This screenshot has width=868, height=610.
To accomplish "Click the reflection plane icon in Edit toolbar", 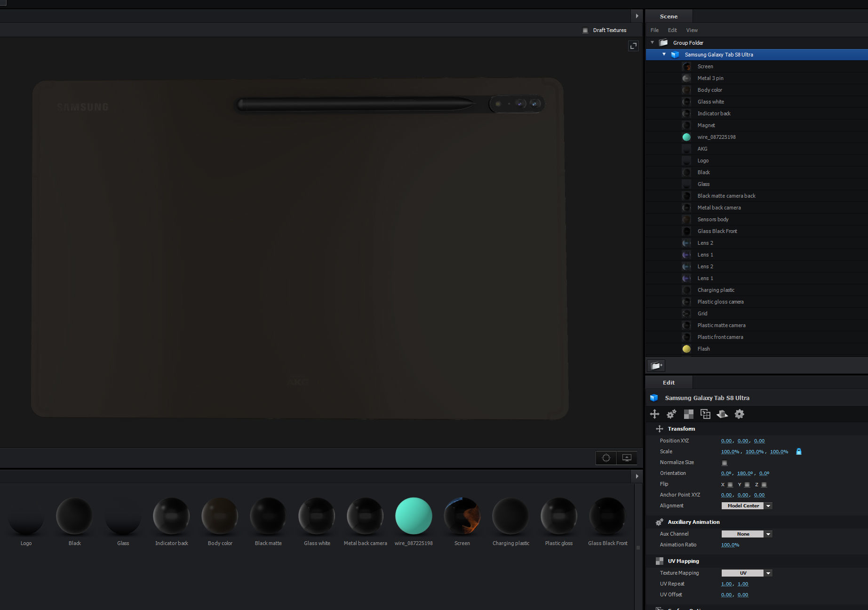I will click(x=722, y=414).
